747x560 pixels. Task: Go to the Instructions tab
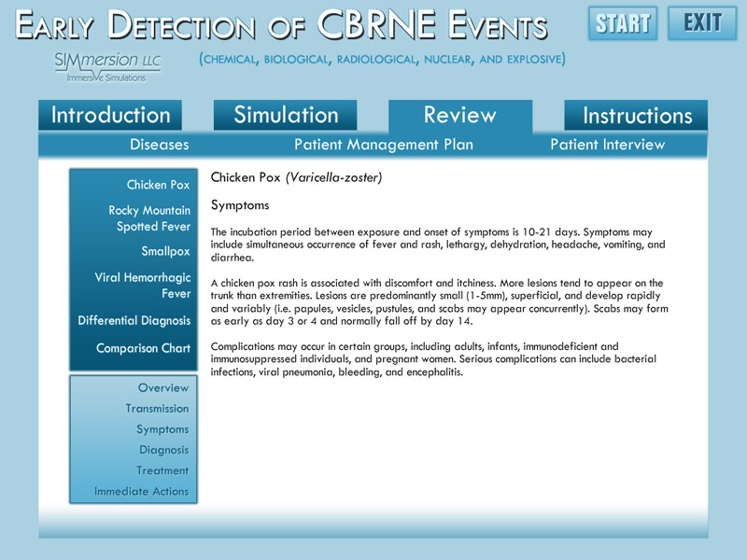coord(636,115)
